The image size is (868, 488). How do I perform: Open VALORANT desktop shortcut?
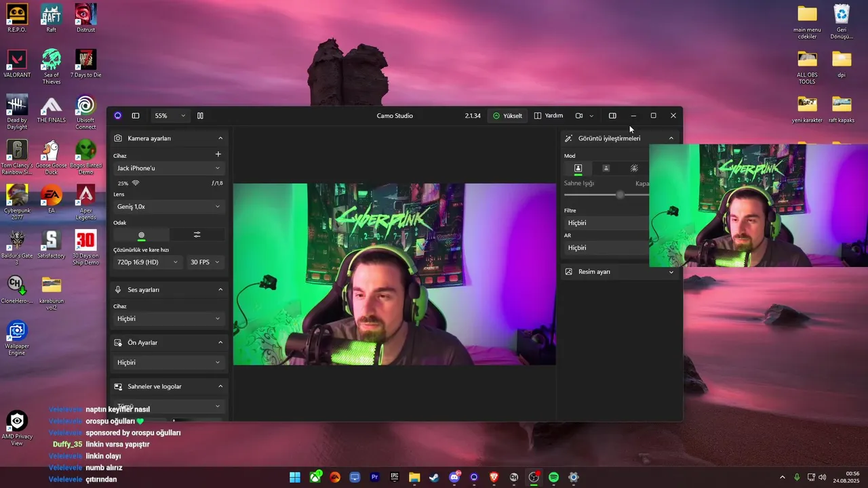pyautogui.click(x=17, y=64)
